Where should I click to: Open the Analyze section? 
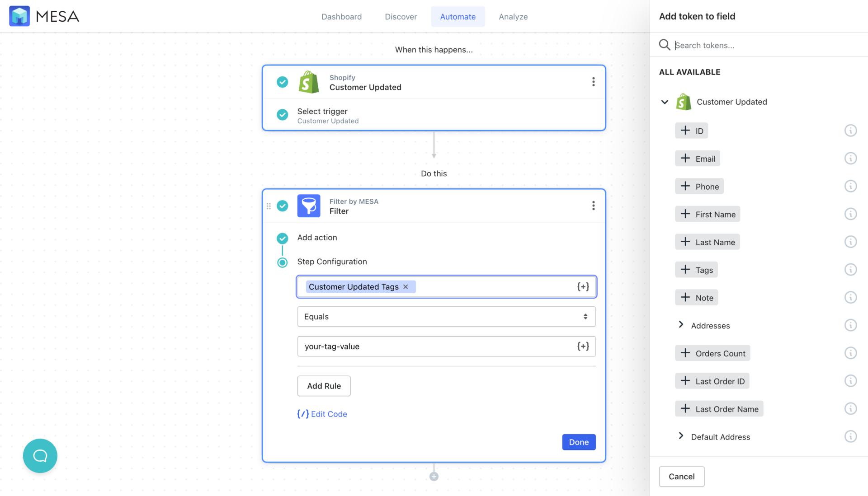tap(513, 16)
